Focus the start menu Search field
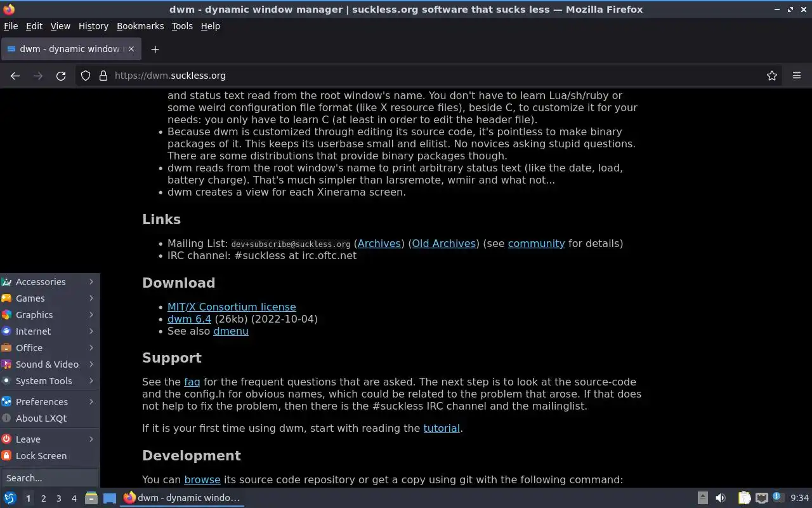Screen dimensions: 812x508 point(49,478)
